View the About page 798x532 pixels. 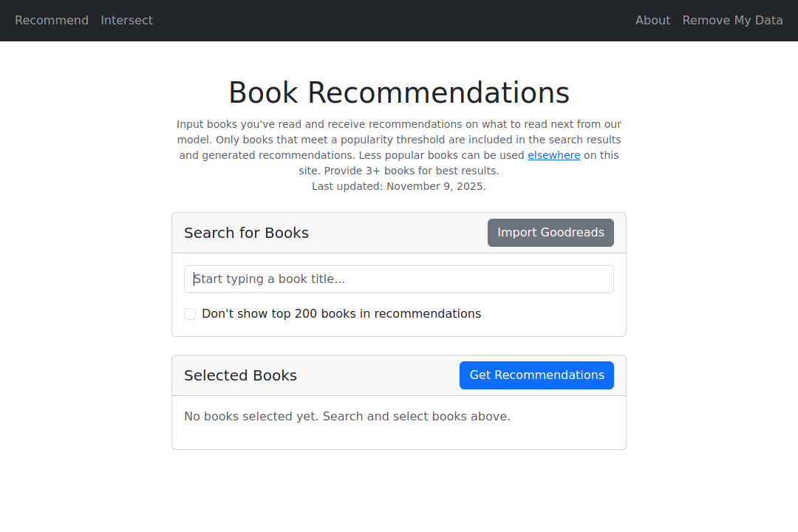(x=652, y=20)
